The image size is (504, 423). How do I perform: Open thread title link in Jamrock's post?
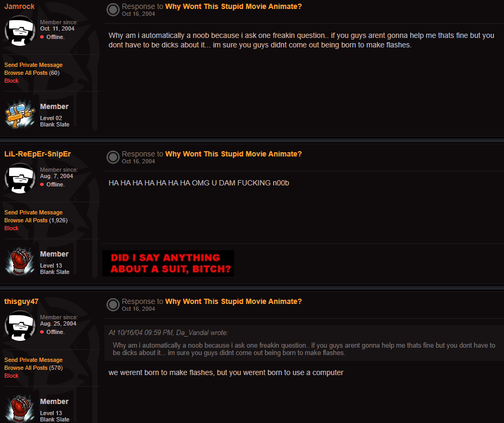(x=234, y=6)
